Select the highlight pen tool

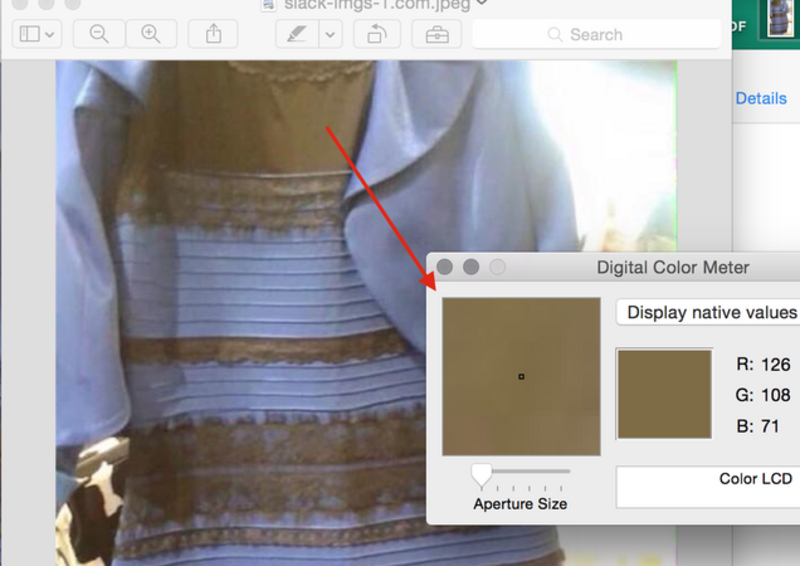297,34
